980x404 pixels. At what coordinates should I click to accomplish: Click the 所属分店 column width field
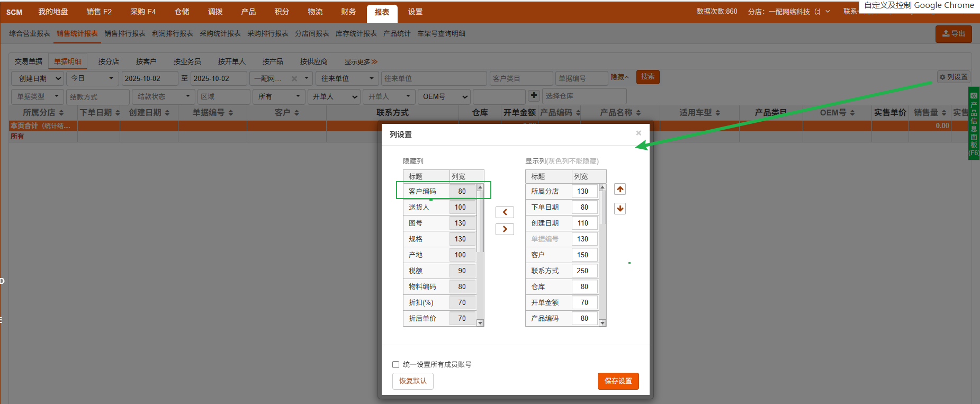point(583,192)
